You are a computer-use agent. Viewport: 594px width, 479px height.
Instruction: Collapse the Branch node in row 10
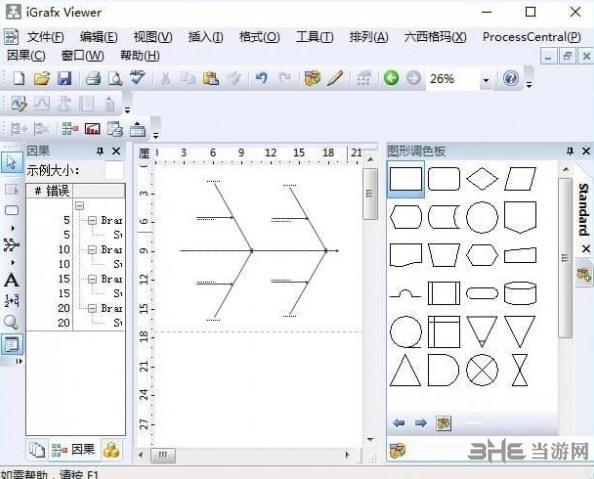[92, 250]
